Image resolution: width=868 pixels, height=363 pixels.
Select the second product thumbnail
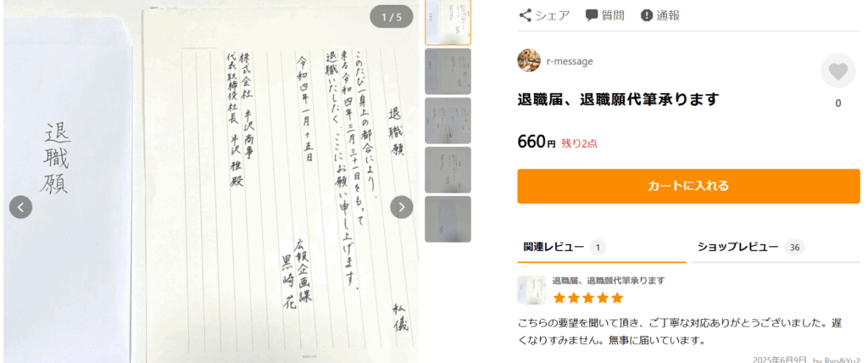pyautogui.click(x=448, y=71)
